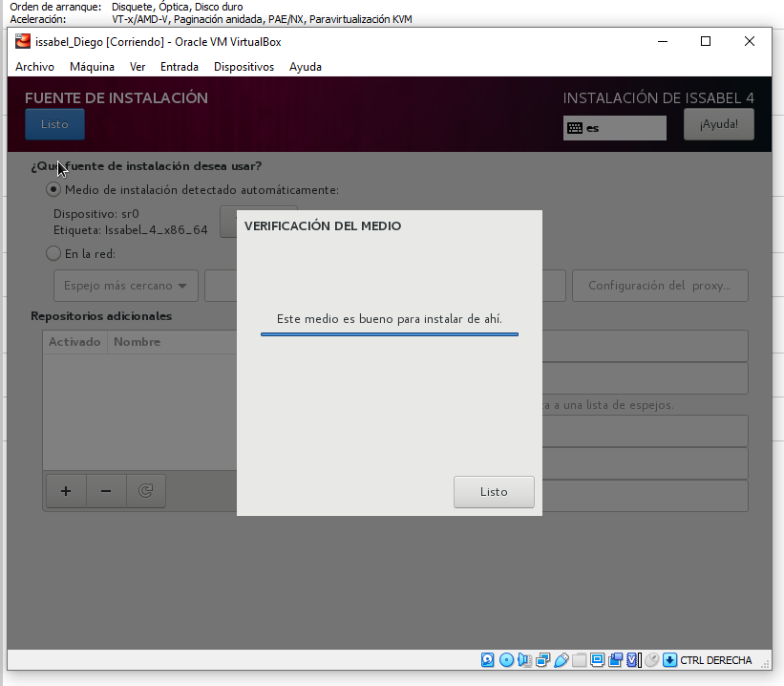This screenshot has height=686, width=784.
Task: Select 'En la red' radio option
Action: [53, 253]
